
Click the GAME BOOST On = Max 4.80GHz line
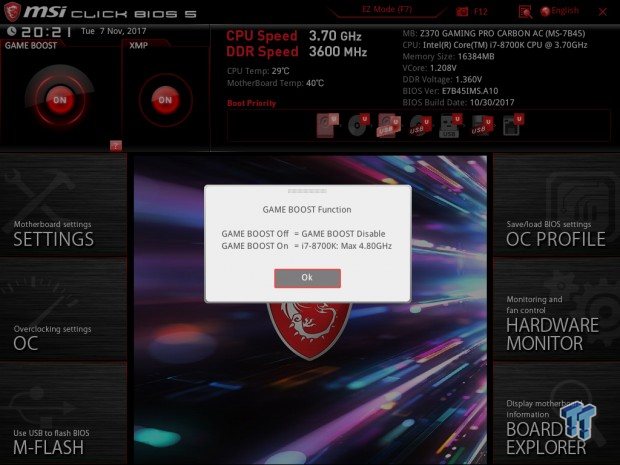306,246
